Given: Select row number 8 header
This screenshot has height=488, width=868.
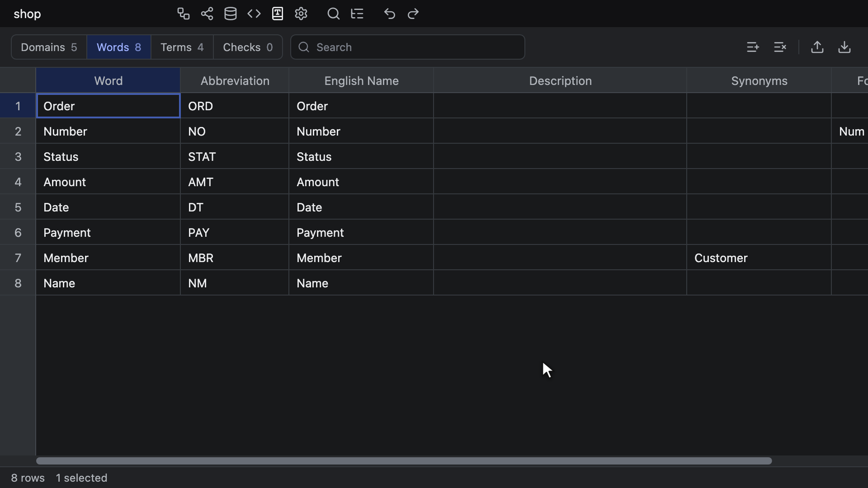Looking at the screenshot, I should 18,283.
